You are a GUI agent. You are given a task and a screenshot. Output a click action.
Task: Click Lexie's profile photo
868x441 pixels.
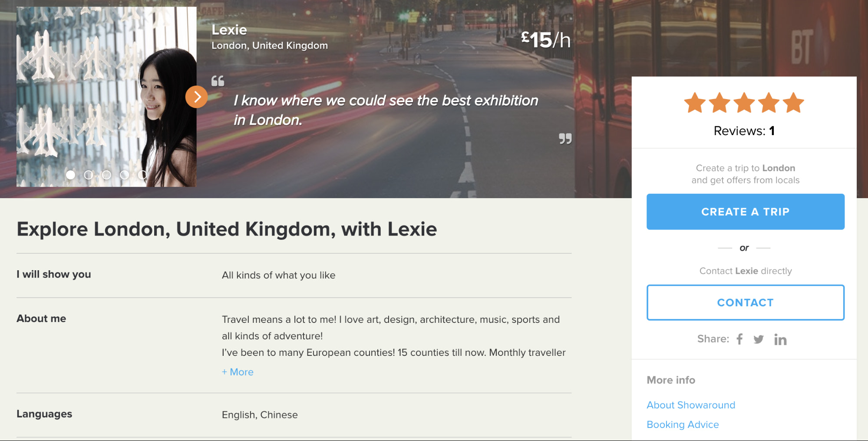pyautogui.click(x=106, y=96)
